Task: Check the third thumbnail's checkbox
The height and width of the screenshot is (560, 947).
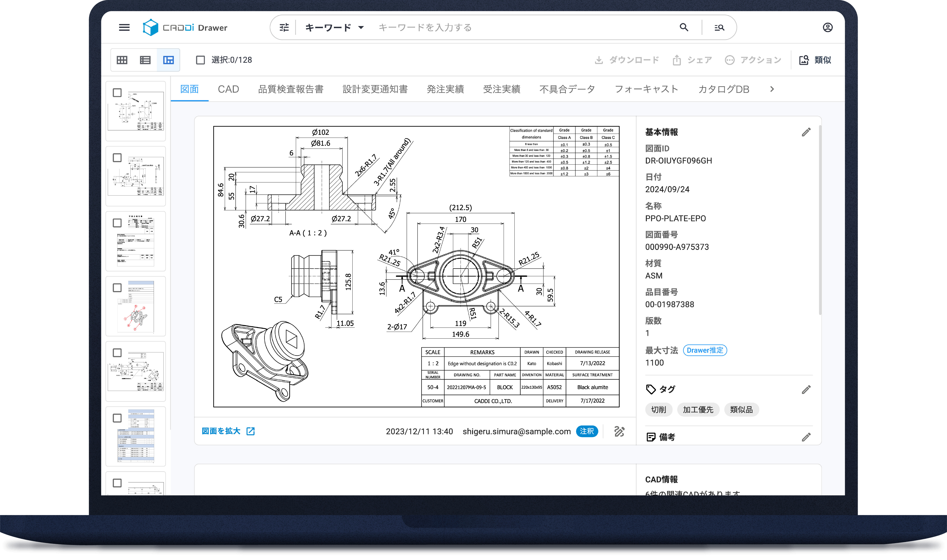Action: pyautogui.click(x=117, y=223)
